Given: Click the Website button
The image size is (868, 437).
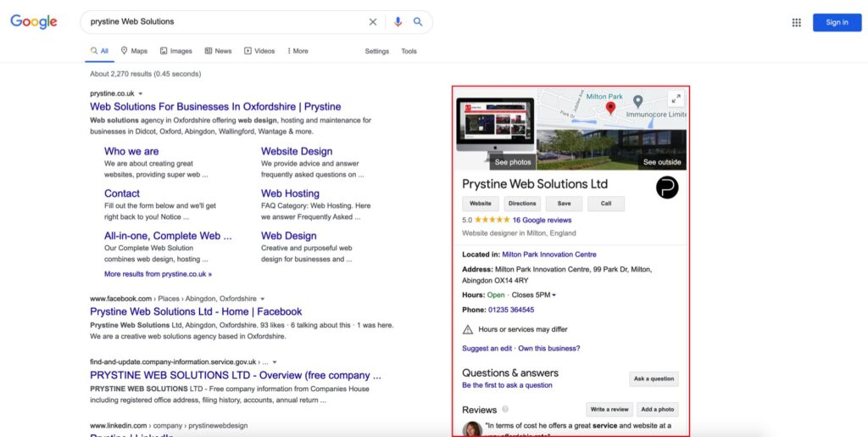Looking at the screenshot, I should pyautogui.click(x=481, y=204).
